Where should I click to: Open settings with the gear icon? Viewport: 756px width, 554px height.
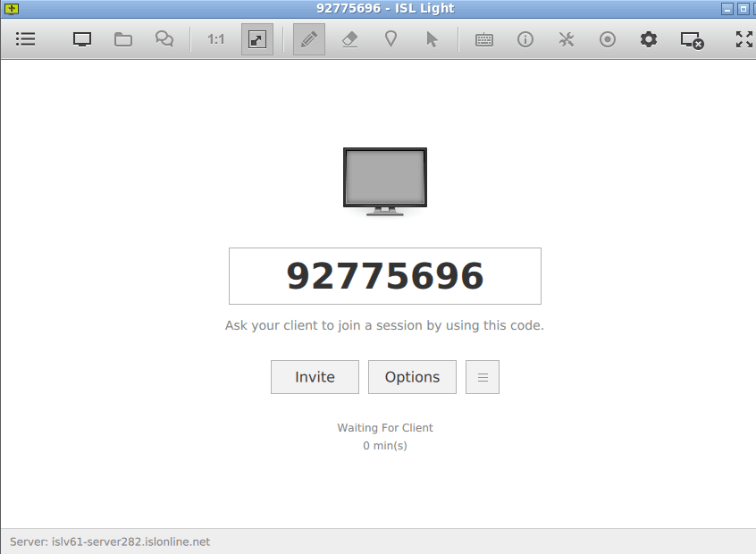[x=649, y=39]
